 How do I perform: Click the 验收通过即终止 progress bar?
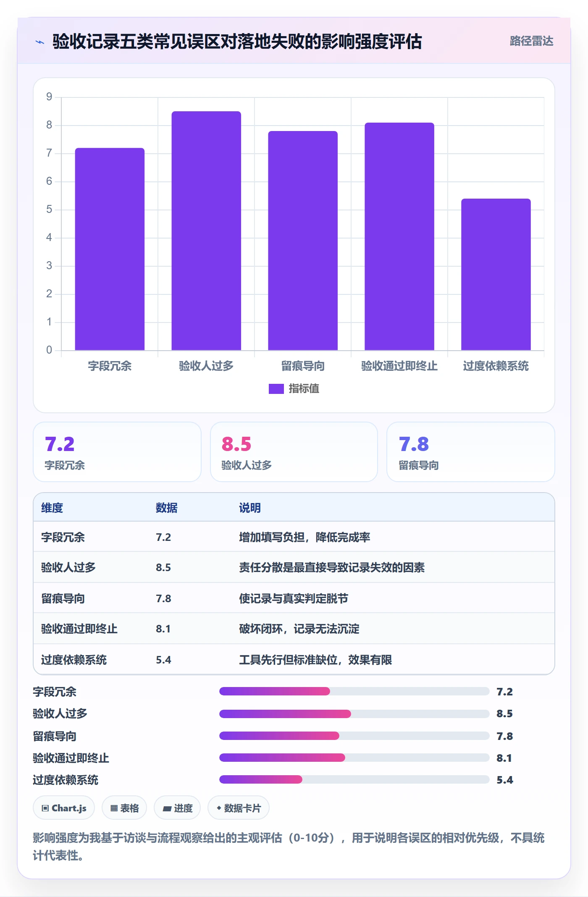pyautogui.click(x=354, y=758)
